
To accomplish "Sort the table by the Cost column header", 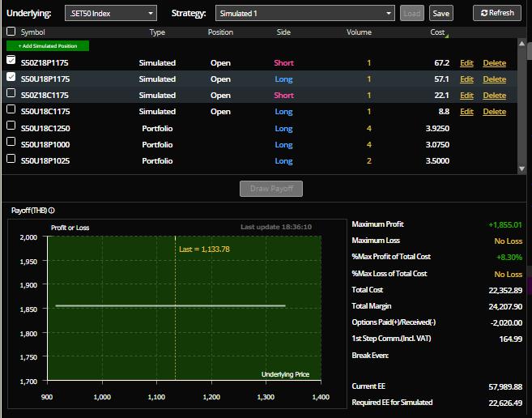I will pyautogui.click(x=437, y=32).
